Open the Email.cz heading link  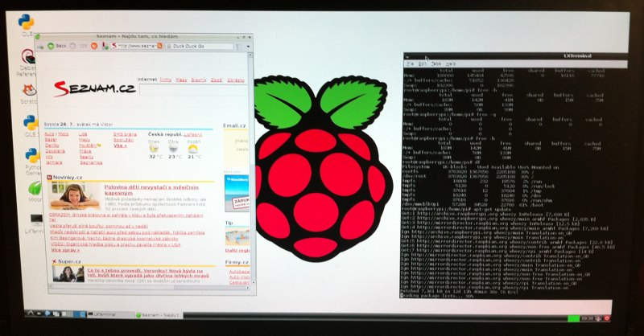point(234,125)
